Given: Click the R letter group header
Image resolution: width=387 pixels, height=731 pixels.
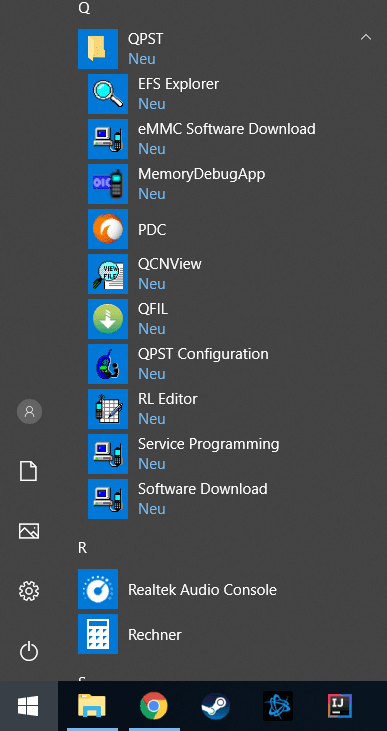Looking at the screenshot, I should coord(83,548).
